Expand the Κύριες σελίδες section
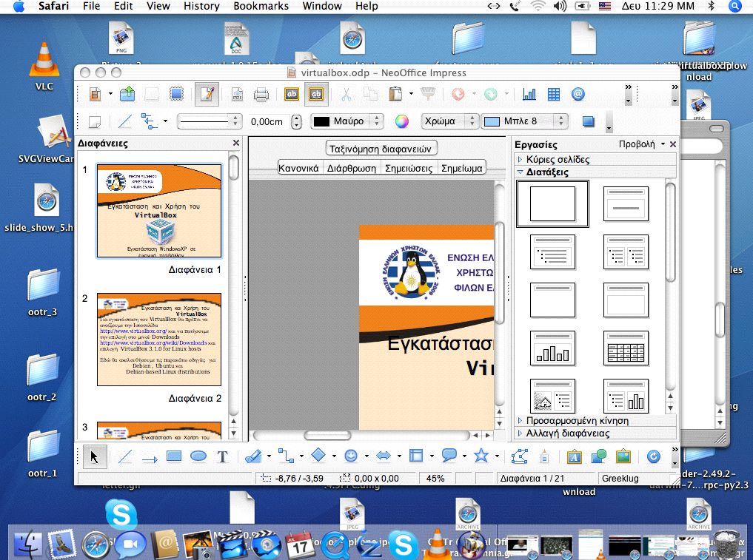 click(596, 159)
